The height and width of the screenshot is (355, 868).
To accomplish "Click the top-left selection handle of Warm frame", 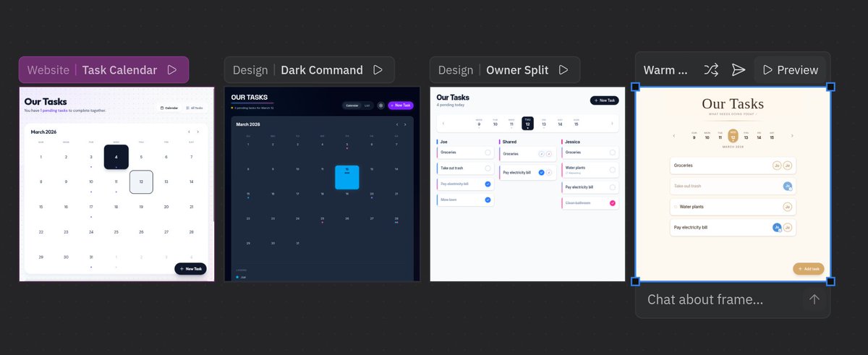I will coord(636,87).
